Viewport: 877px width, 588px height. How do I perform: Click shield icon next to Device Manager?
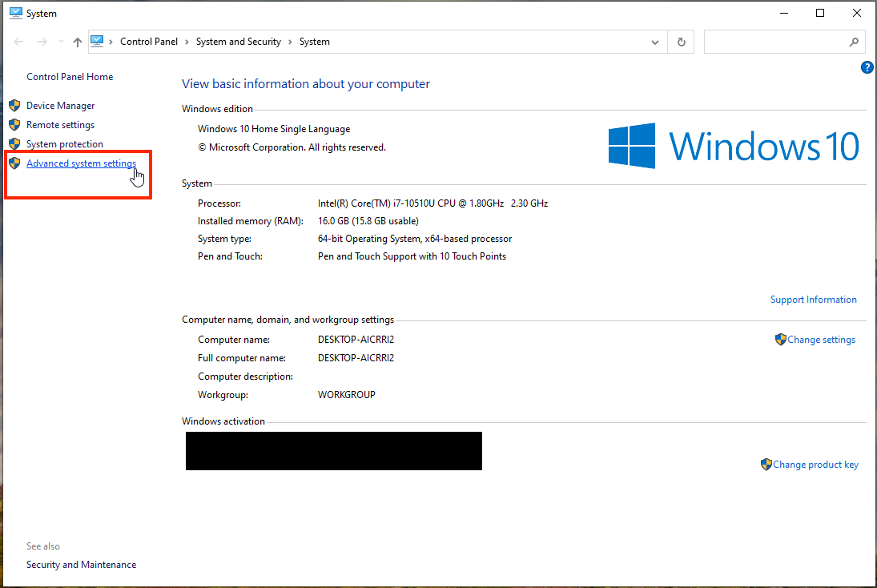click(x=14, y=106)
